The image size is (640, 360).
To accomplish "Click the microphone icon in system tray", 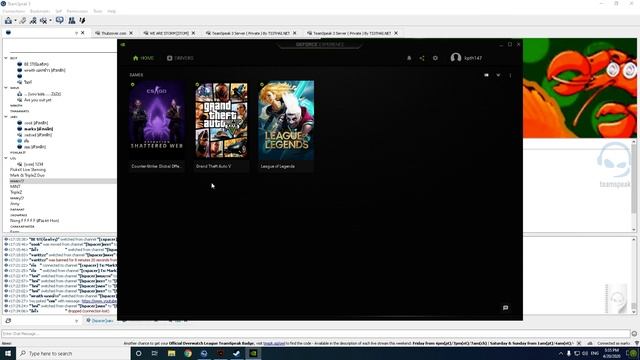I will (x=569, y=353).
